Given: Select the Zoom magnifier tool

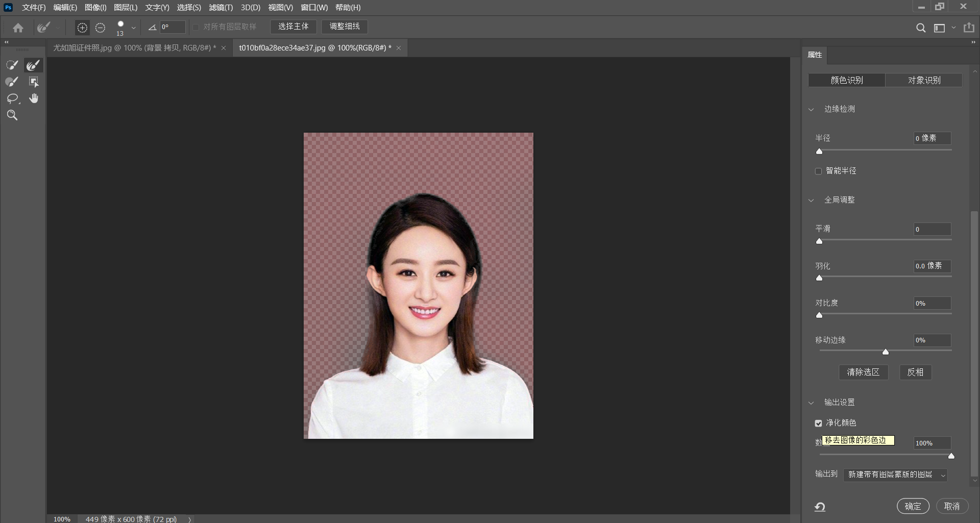Looking at the screenshot, I should click(12, 115).
